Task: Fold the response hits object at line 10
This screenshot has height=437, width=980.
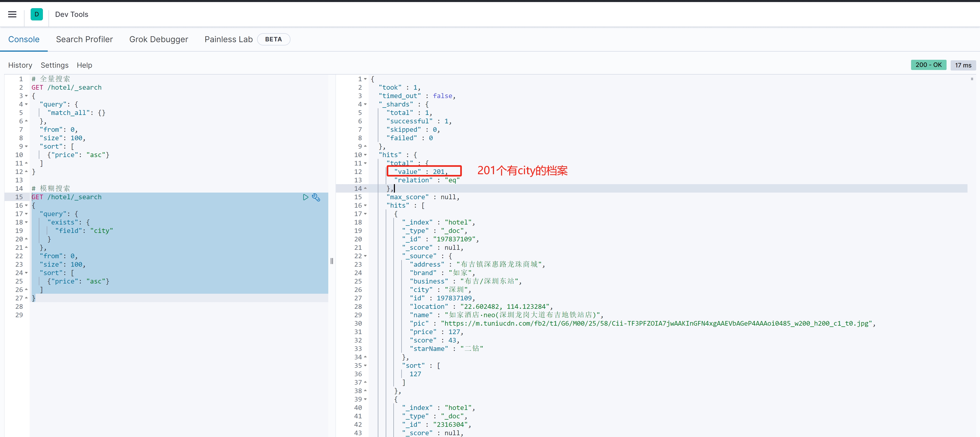Action: click(365, 155)
